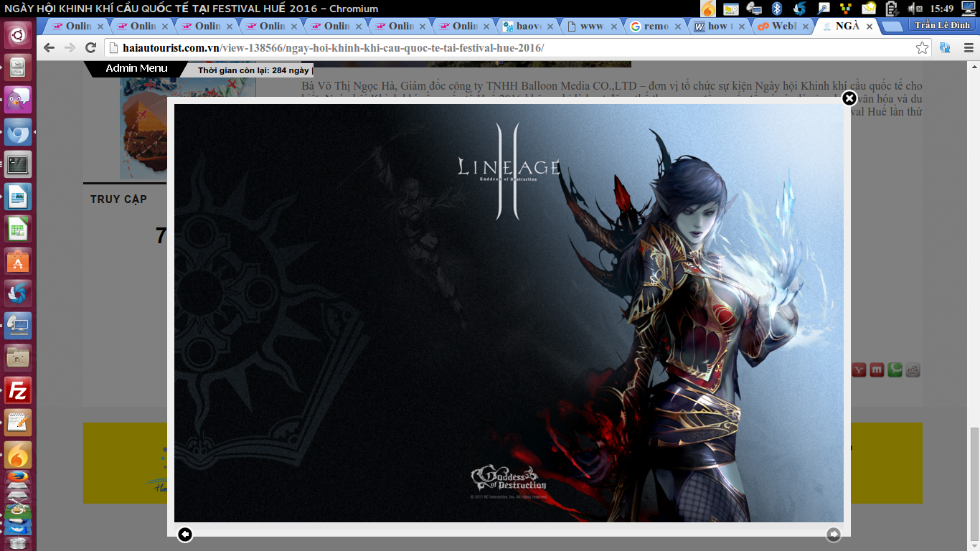
Task: Click the Lineage II wallpaper image
Action: pos(509,313)
